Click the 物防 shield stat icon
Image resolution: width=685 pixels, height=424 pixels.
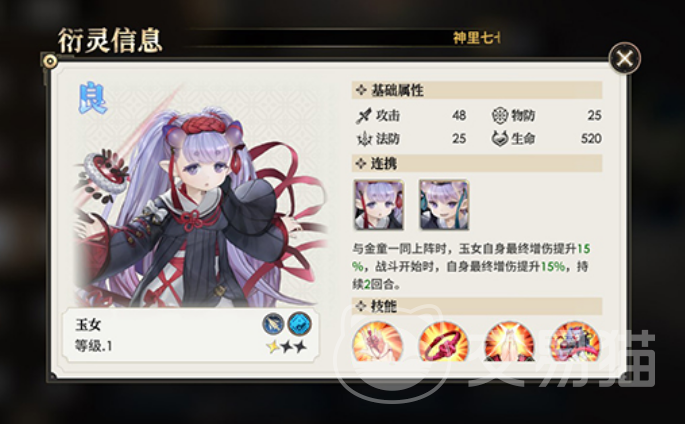click(499, 116)
